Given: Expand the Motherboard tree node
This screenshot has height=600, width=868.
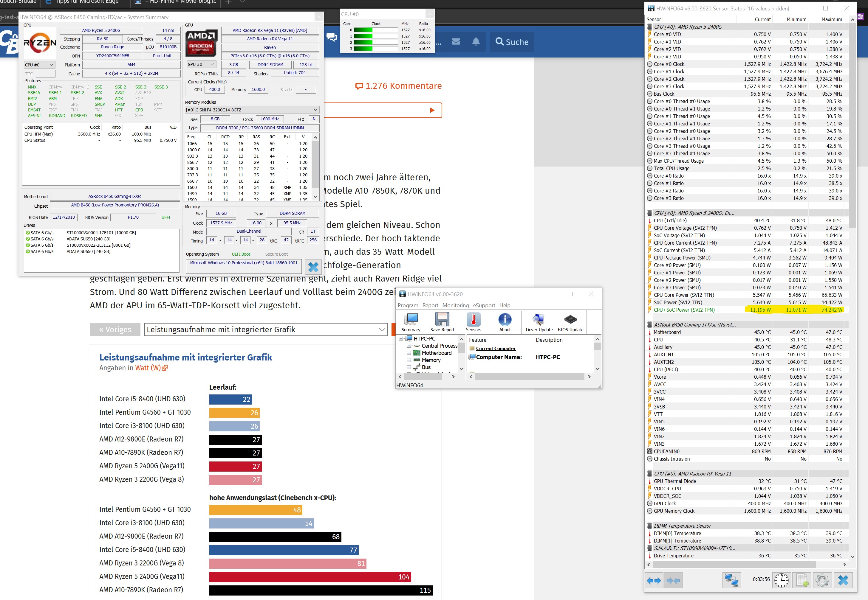Looking at the screenshot, I should [409, 353].
